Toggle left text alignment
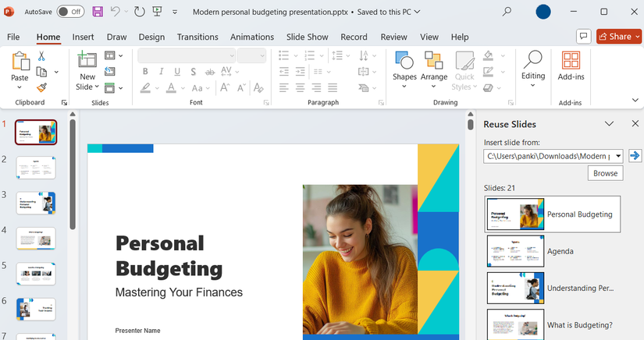Screen dimensions: 644x340 [x=284, y=87]
